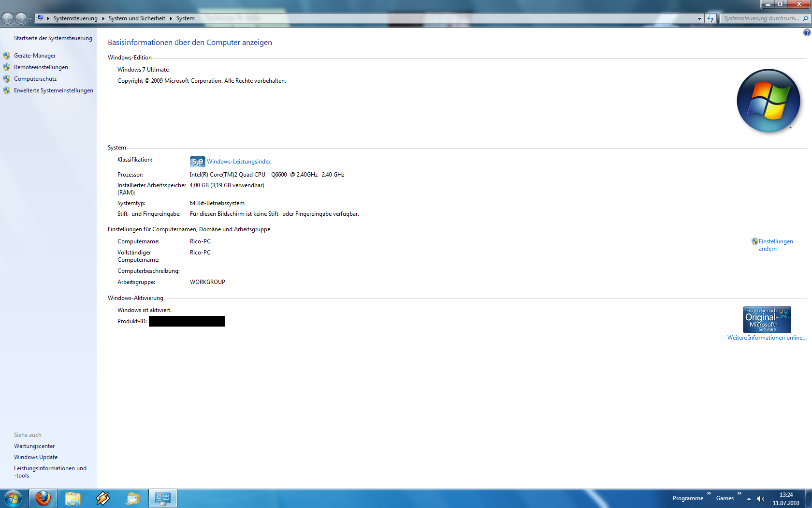Screen dimensions: 812x508
Task: Open Leistungsinformationen und -tools link
Action: click(x=50, y=472)
